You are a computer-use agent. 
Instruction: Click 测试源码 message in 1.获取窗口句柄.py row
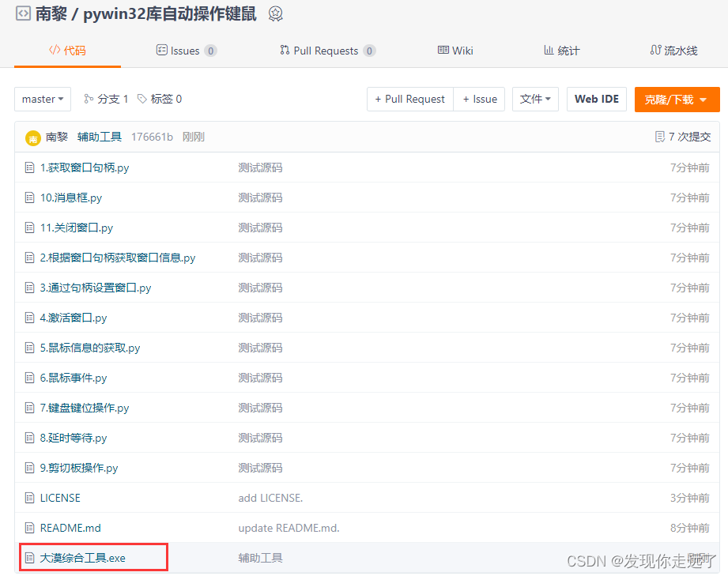click(261, 168)
